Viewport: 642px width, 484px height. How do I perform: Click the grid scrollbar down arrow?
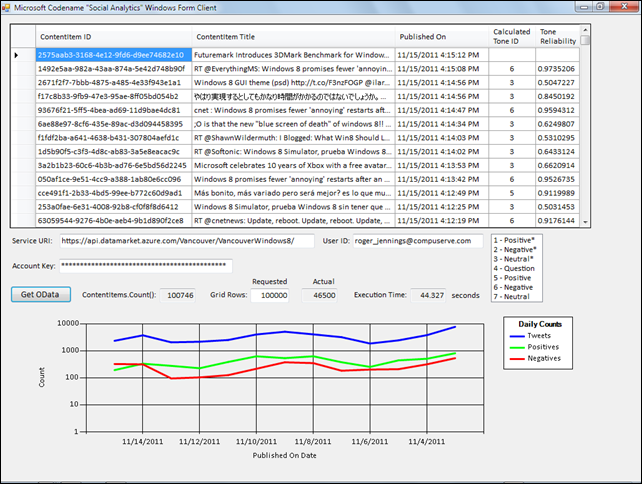click(585, 221)
